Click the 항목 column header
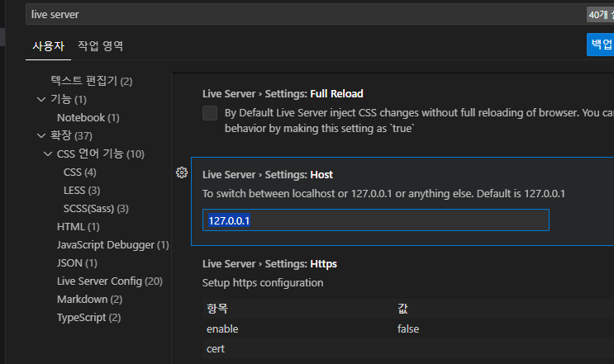 (217, 309)
